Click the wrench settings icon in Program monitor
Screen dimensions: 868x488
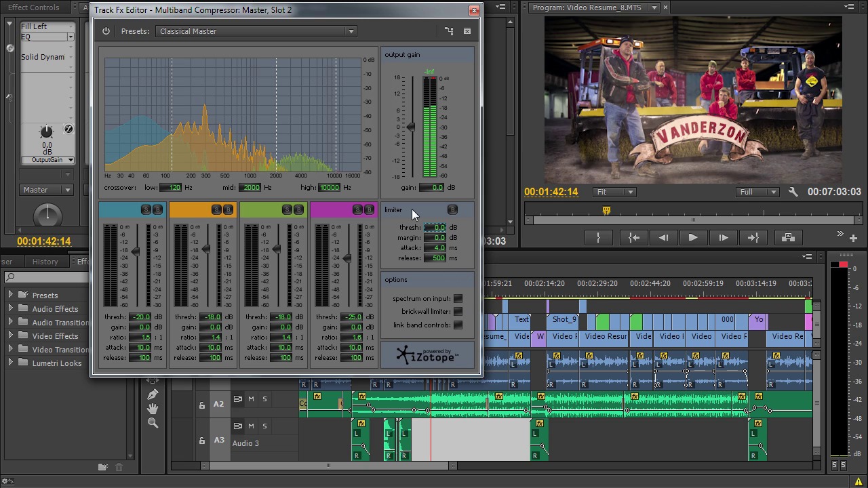pyautogui.click(x=793, y=192)
